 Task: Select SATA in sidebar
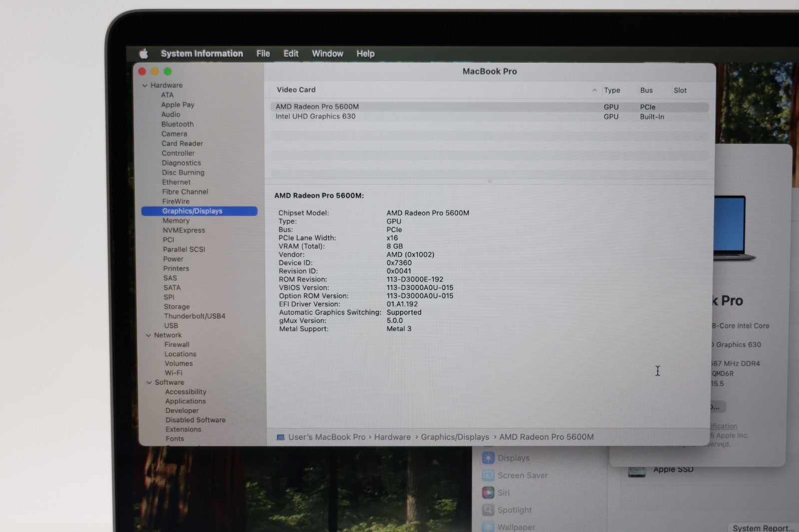click(172, 287)
